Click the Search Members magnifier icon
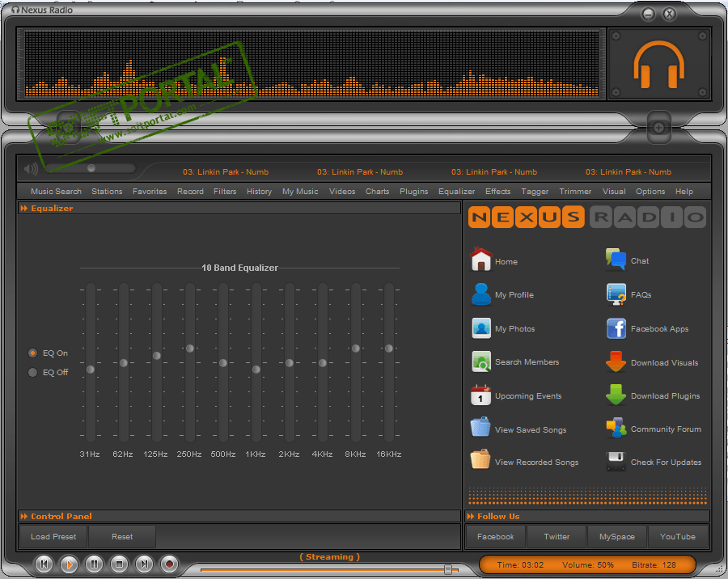This screenshot has height=579, width=728. point(481,361)
